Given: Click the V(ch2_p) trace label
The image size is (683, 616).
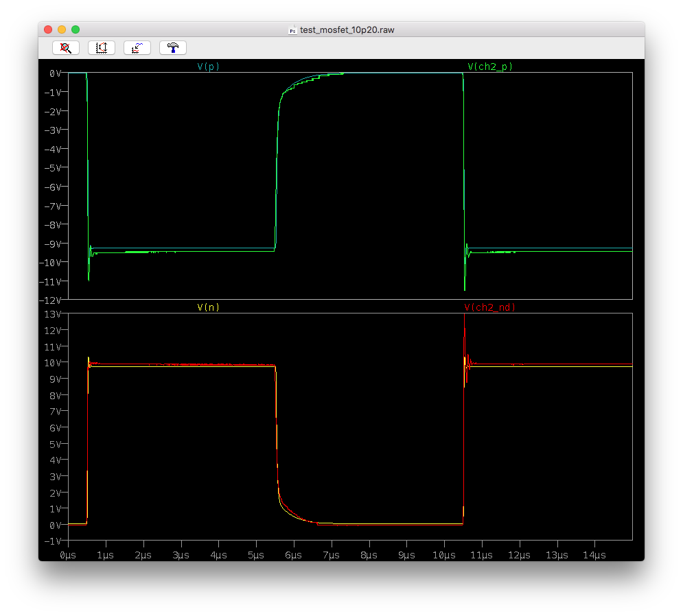Looking at the screenshot, I should pyautogui.click(x=490, y=67).
